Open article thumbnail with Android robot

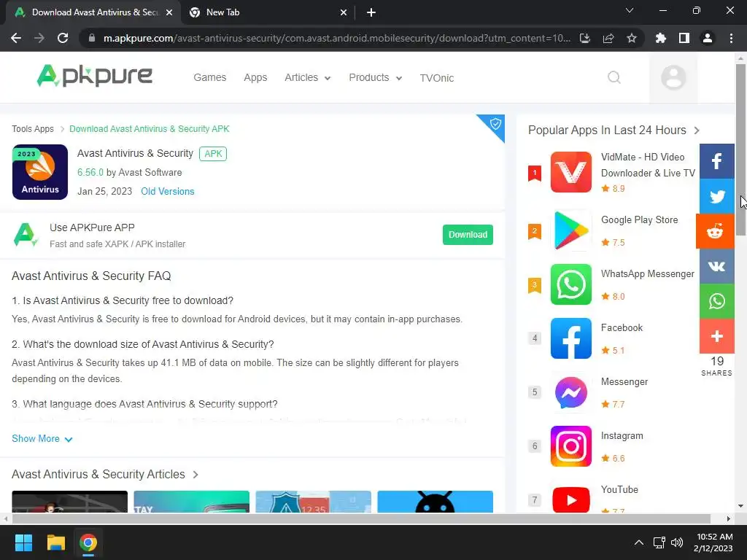coord(435,502)
